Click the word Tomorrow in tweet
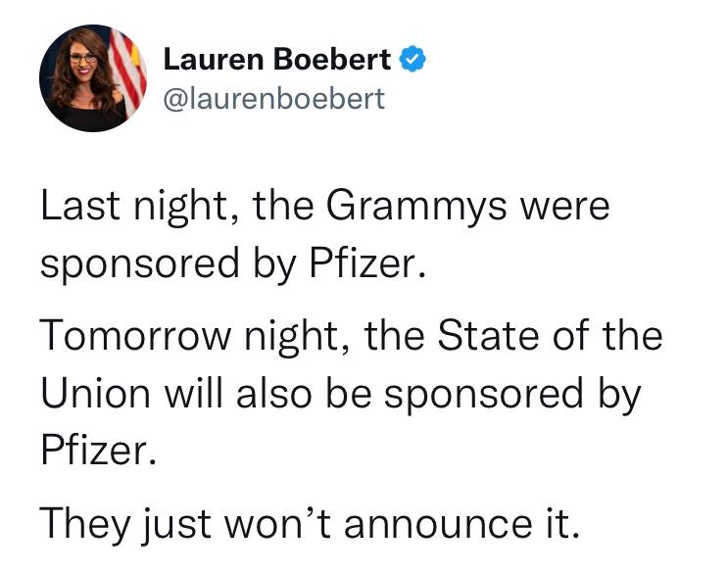 [136, 335]
